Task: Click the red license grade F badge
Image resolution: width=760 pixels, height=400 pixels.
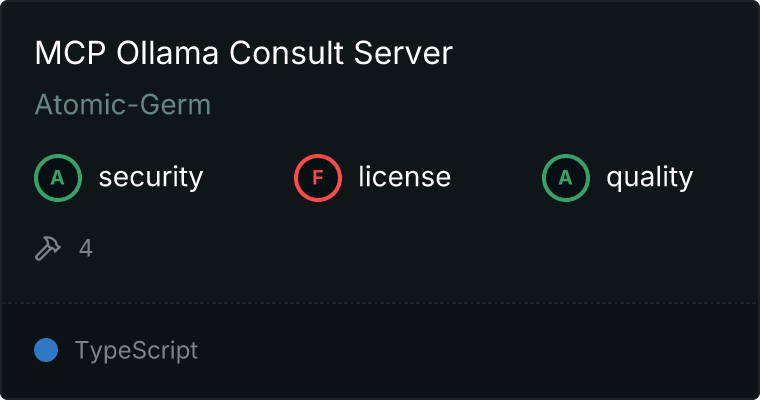Action: (318, 178)
